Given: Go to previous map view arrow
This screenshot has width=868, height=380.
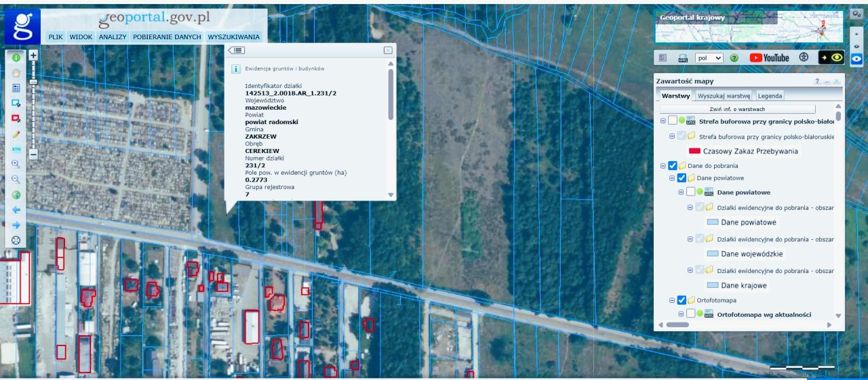Looking at the screenshot, I should [16, 209].
